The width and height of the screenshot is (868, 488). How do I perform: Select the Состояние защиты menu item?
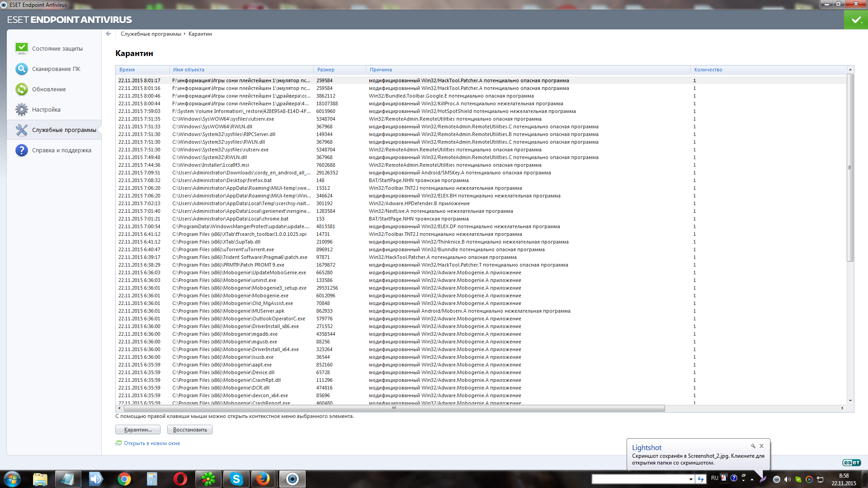(57, 48)
